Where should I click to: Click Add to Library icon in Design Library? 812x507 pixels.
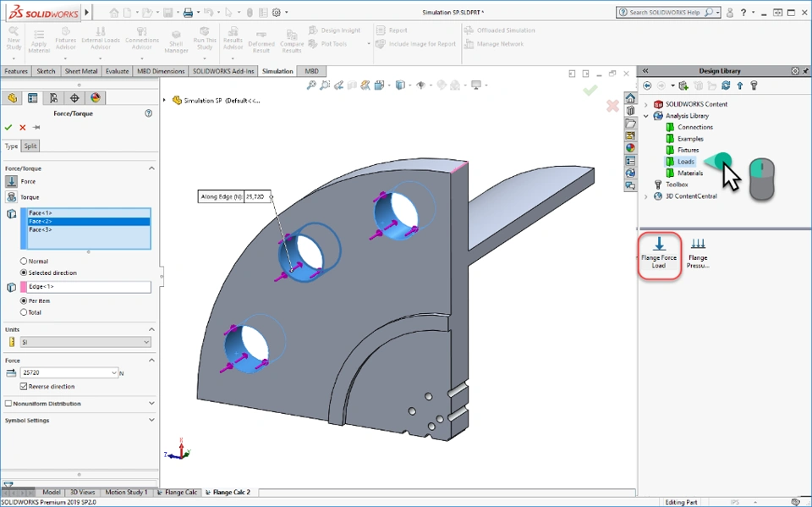tap(683, 85)
